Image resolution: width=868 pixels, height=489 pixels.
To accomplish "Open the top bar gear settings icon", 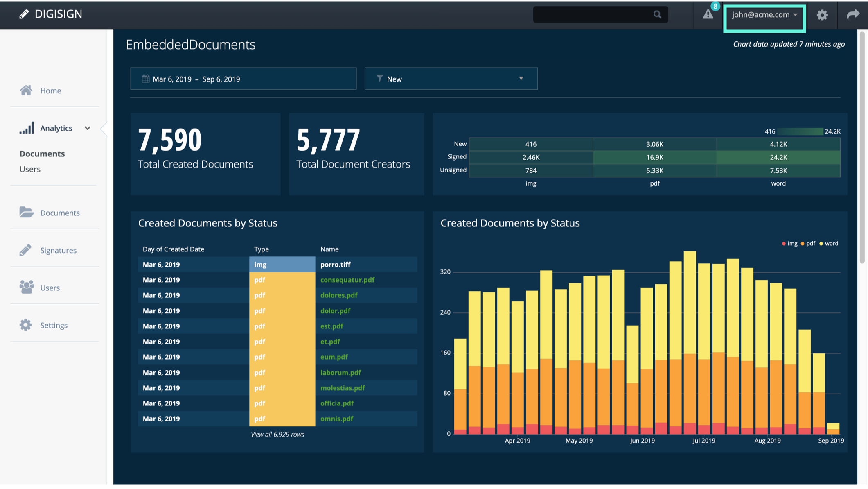I will pos(822,15).
